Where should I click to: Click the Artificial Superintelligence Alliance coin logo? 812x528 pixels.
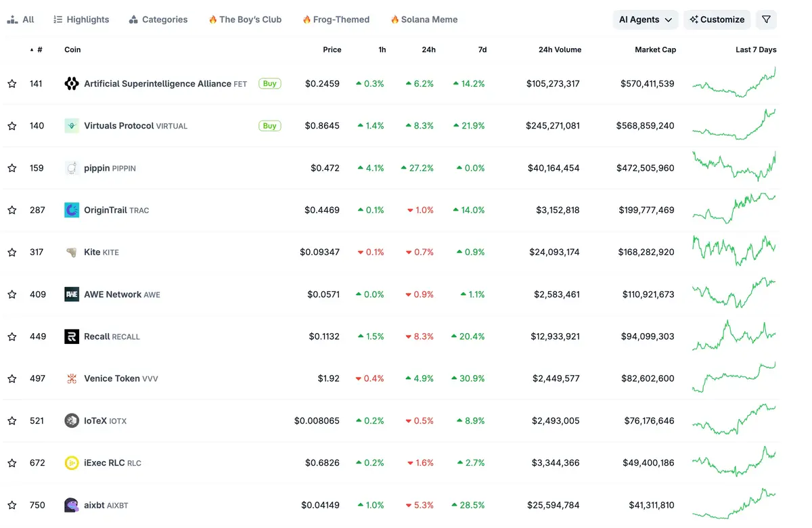pos(71,84)
